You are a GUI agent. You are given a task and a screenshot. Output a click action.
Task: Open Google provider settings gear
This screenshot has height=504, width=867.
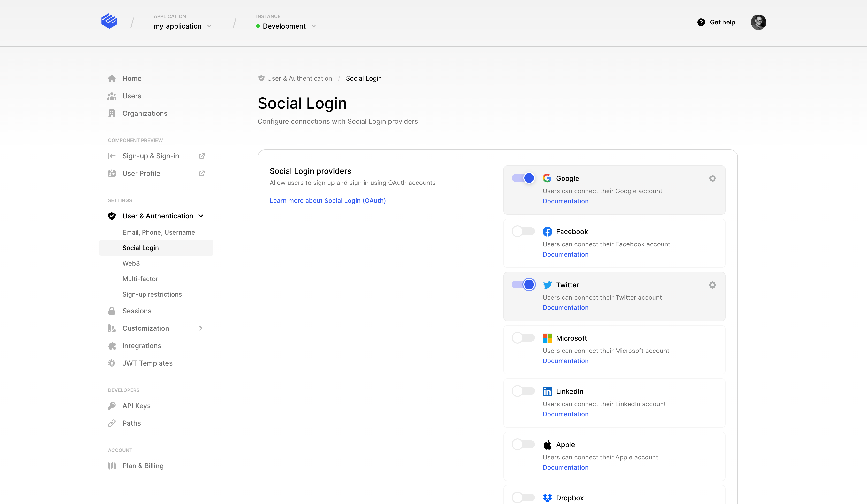point(712,178)
